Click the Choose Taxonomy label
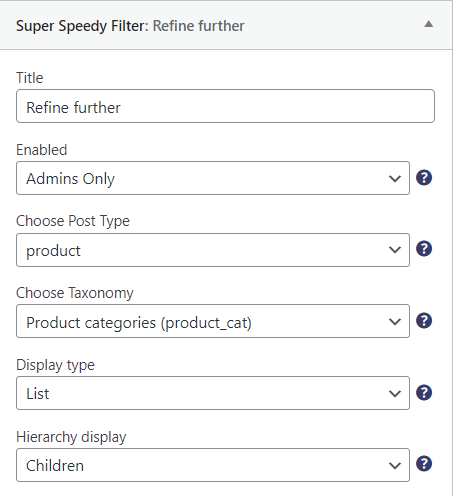 point(75,293)
